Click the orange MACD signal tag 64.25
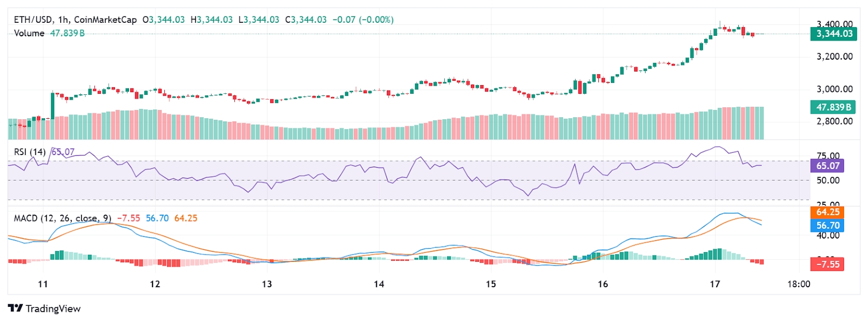 tap(827, 212)
